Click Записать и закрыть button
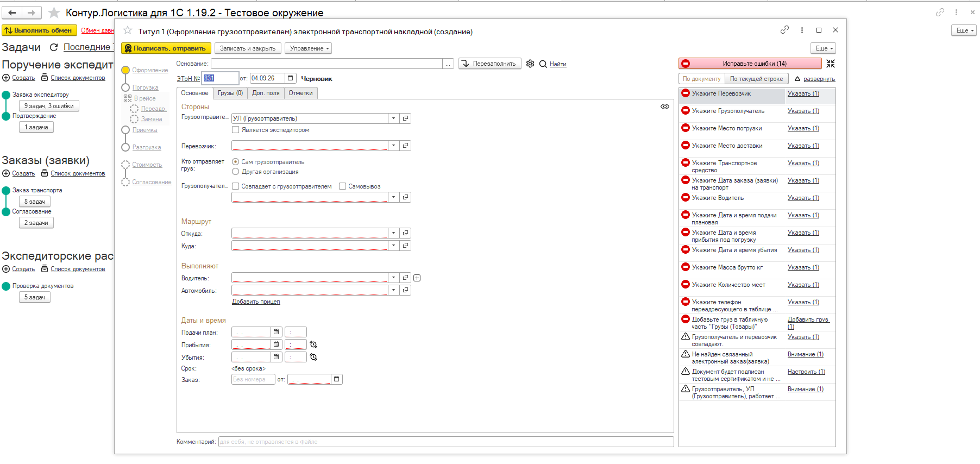The image size is (980, 464). coord(248,48)
